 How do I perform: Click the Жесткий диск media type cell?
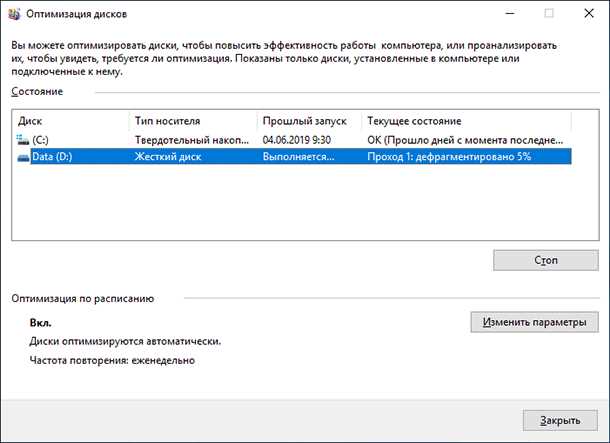pyautogui.click(x=168, y=157)
